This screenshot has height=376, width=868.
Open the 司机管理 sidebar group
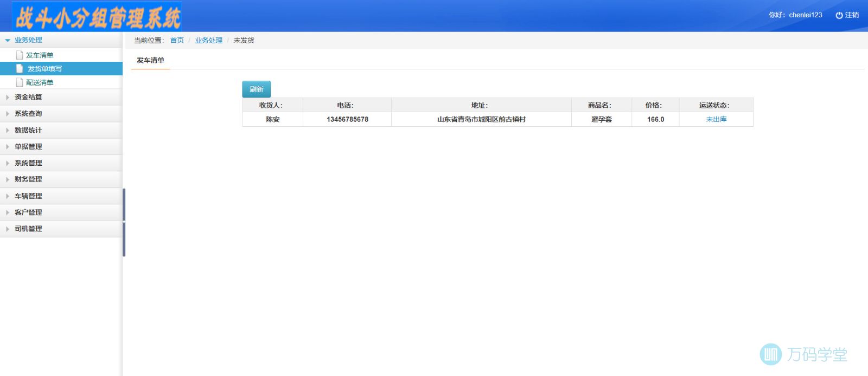point(28,229)
